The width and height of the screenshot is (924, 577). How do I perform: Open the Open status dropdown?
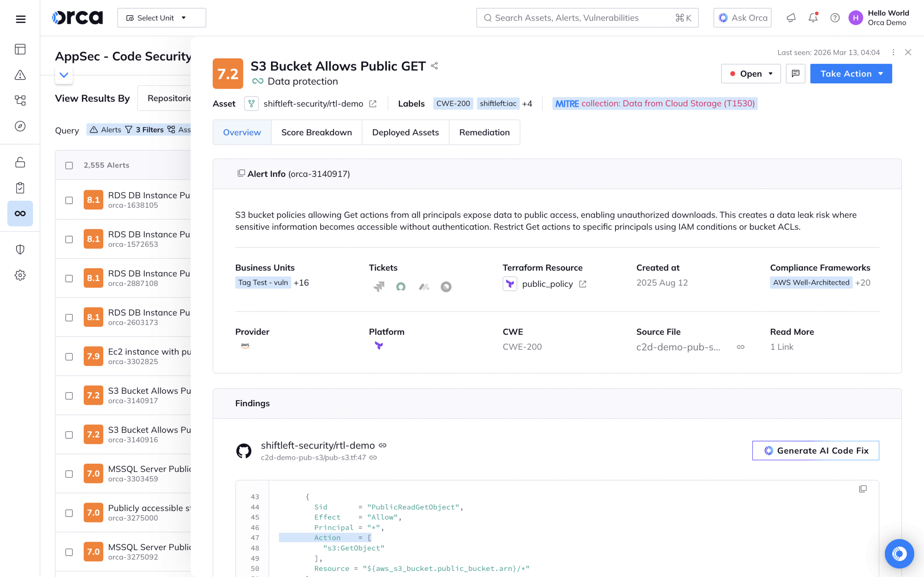[x=751, y=74]
